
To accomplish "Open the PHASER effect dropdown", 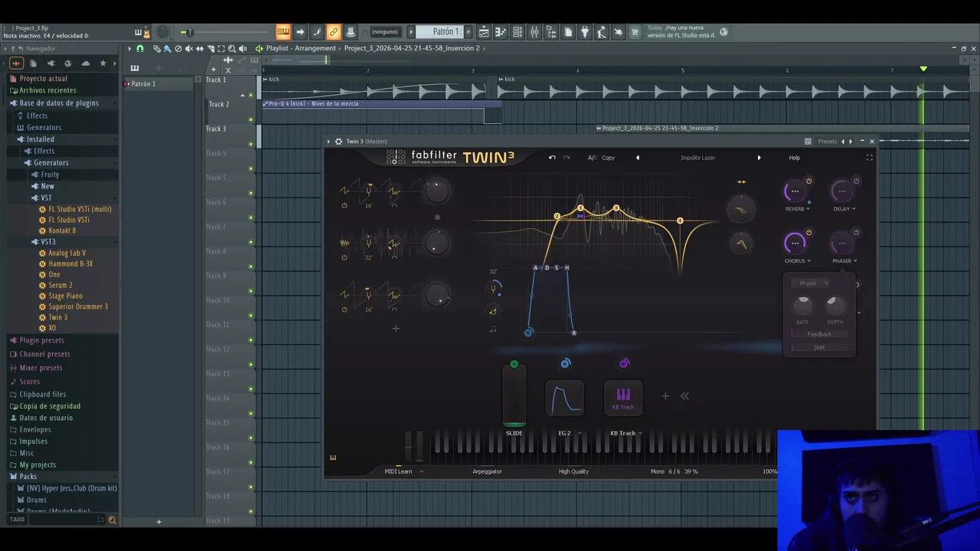I will 844,261.
